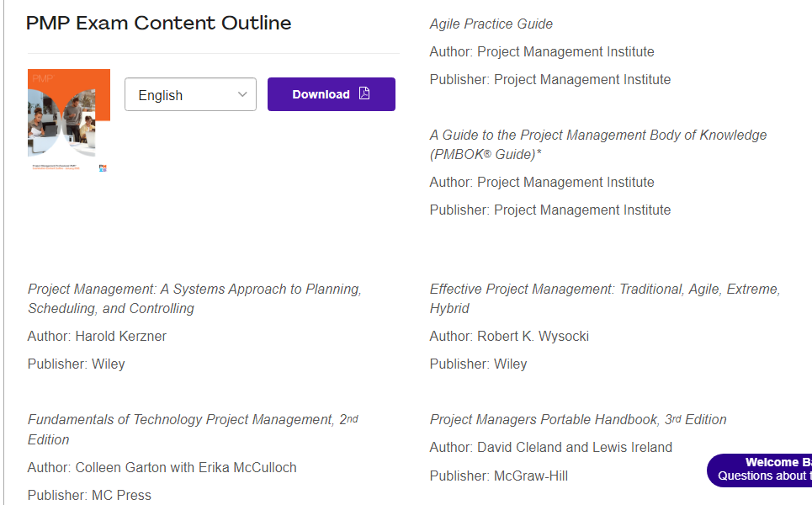Viewport: 812px width, 505px height.
Task: Open the PMP outline cover thumbnail
Action: pyautogui.click(x=68, y=120)
